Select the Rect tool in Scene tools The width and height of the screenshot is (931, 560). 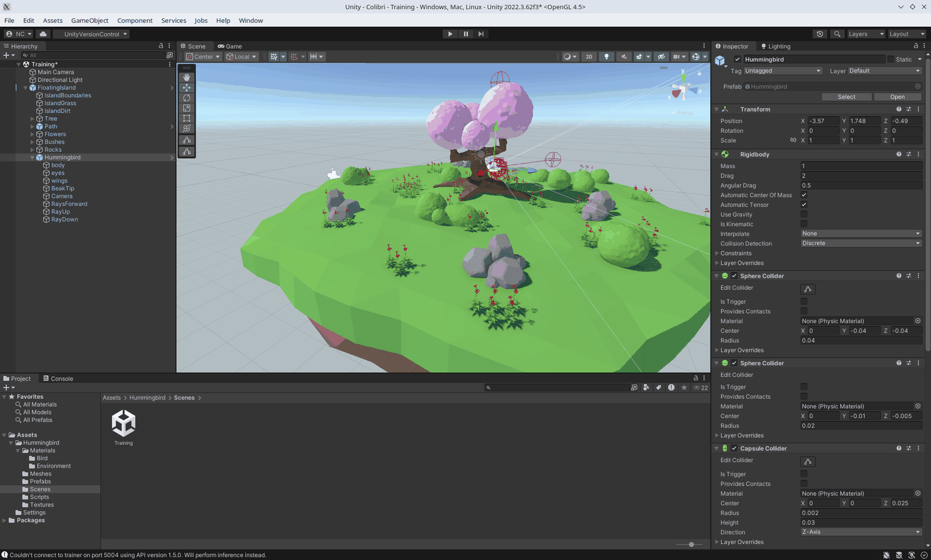[x=187, y=118]
